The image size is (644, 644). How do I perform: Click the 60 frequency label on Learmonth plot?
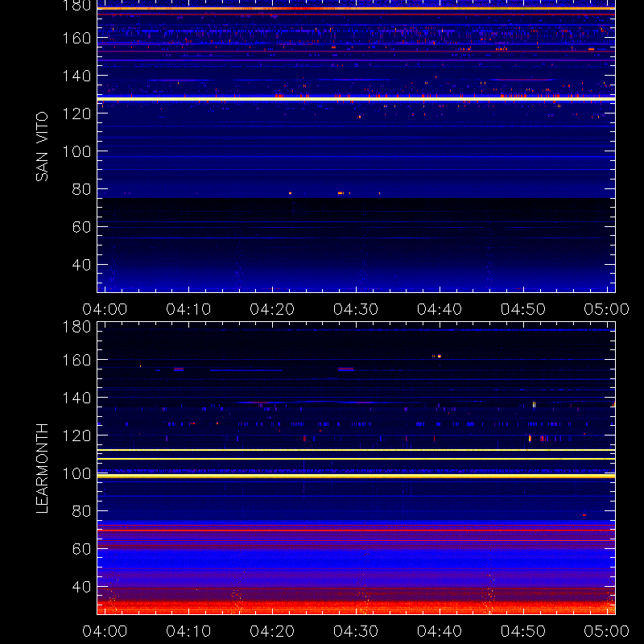coord(81,549)
